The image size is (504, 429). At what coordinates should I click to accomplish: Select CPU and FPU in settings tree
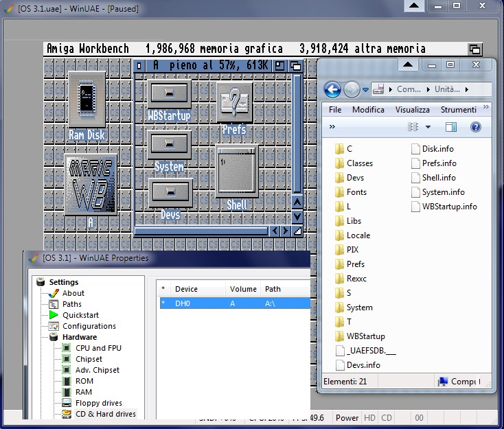pyautogui.click(x=98, y=348)
